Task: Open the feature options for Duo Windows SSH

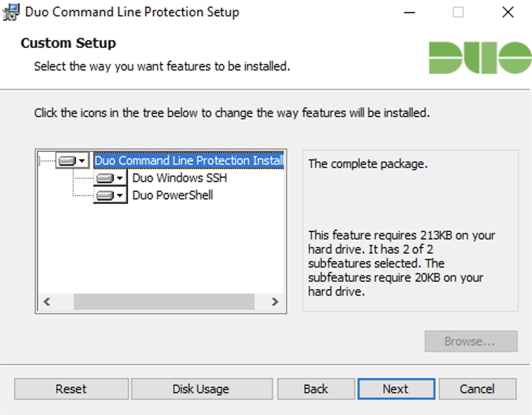Action: pyautogui.click(x=120, y=178)
